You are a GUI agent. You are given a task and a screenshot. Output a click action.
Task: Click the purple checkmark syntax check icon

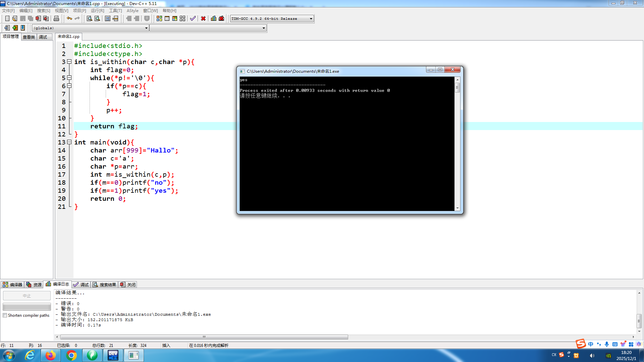pyautogui.click(x=193, y=18)
